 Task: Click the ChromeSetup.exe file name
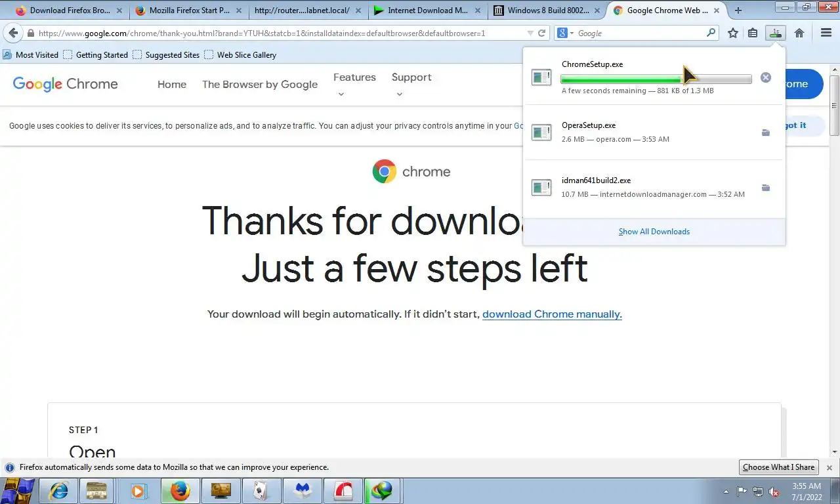click(593, 64)
